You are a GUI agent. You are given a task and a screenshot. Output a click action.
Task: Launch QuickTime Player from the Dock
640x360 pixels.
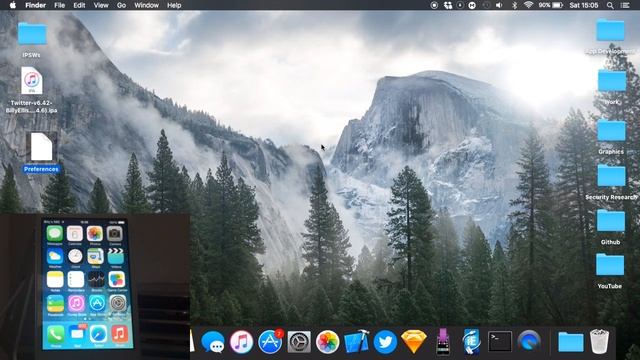point(529,342)
